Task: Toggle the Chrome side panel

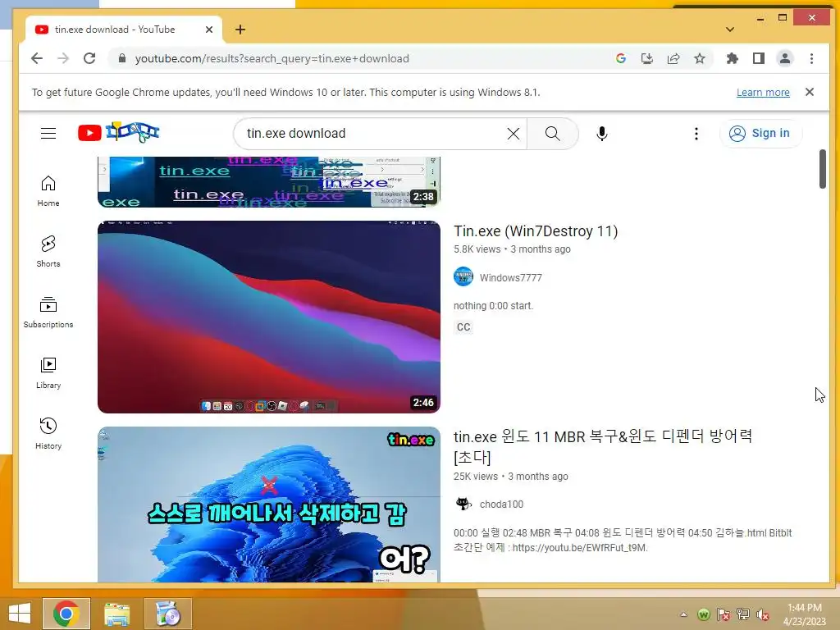Action: pos(759,58)
